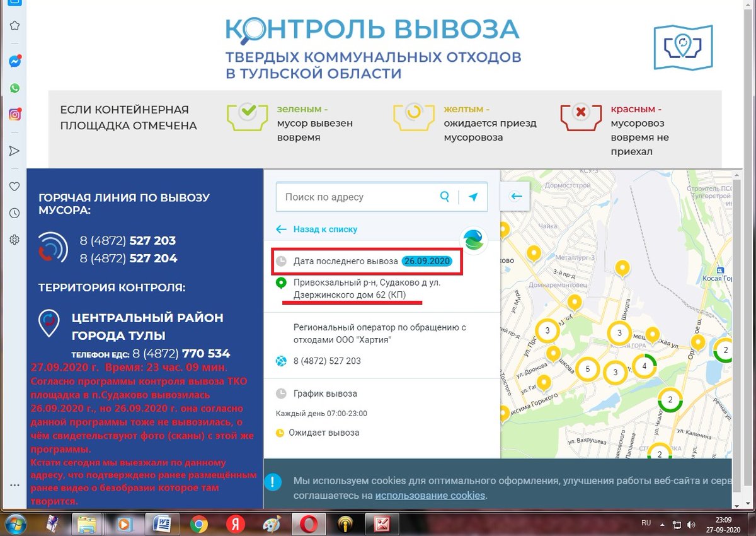This screenshot has height=536, width=756.
Task: Select map cluster marker labeled 5
Action: point(587,369)
